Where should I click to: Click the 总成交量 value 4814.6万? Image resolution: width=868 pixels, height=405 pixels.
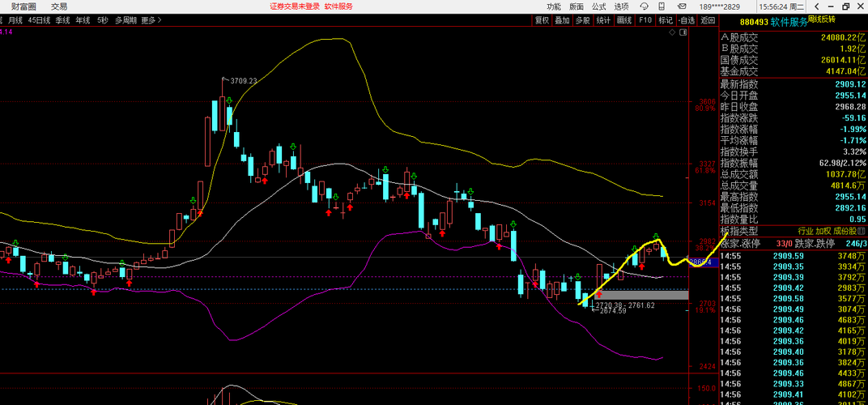tap(849, 185)
